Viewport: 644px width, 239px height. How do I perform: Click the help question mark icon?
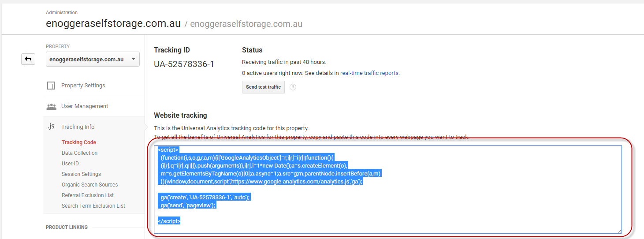point(293,87)
